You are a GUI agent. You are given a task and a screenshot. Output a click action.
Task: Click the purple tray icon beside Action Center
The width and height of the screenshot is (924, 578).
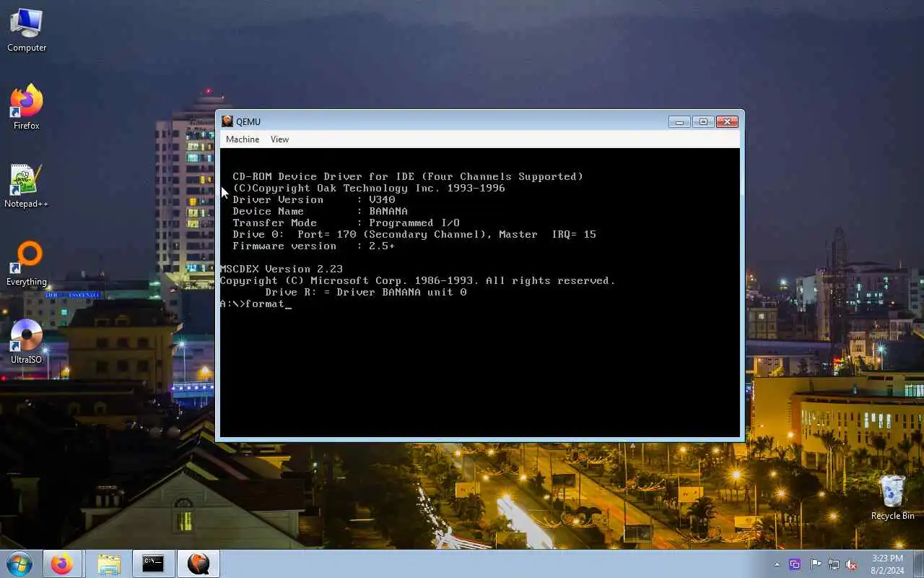[x=795, y=564]
